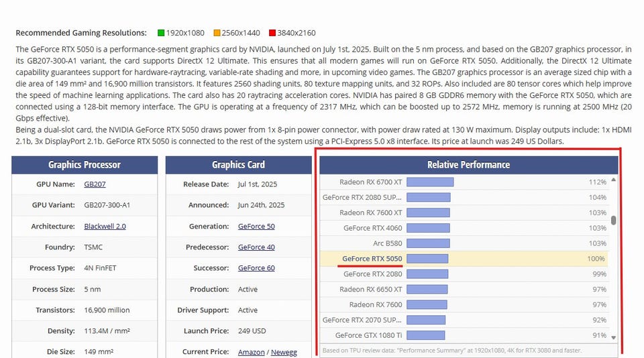The width and height of the screenshot is (644, 358).
Task: Select the Radeon RX 6700 XT row
Action: coord(464,182)
